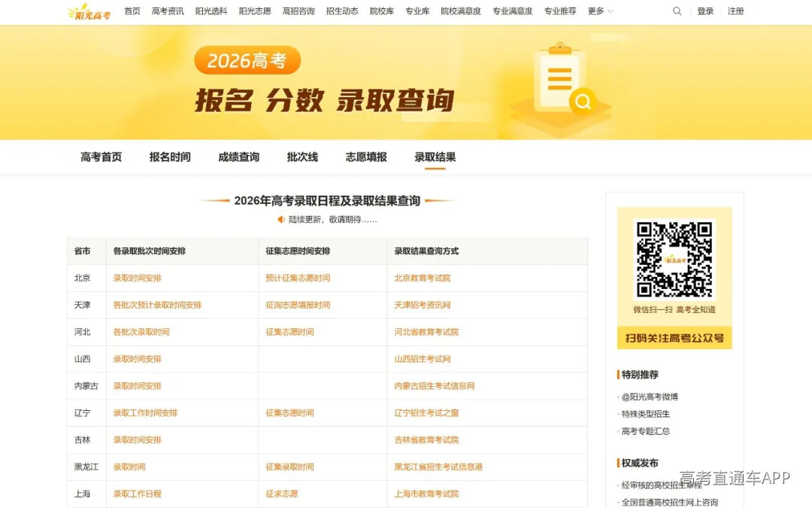Open @阳光高考微博 link

[650, 397]
